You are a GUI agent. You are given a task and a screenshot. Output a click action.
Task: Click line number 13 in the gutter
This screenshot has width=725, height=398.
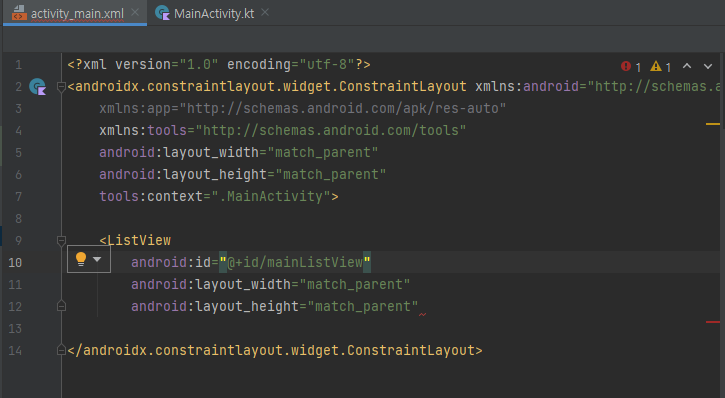(15, 329)
